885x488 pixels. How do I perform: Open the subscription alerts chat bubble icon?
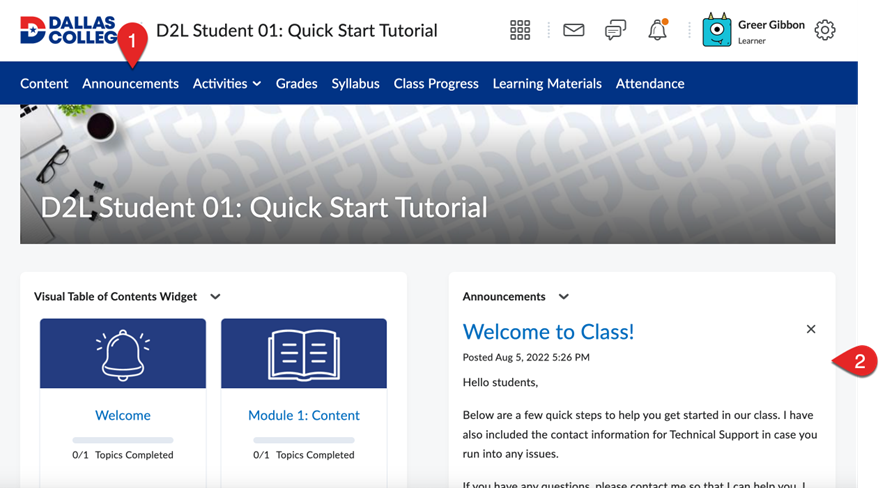coord(615,30)
